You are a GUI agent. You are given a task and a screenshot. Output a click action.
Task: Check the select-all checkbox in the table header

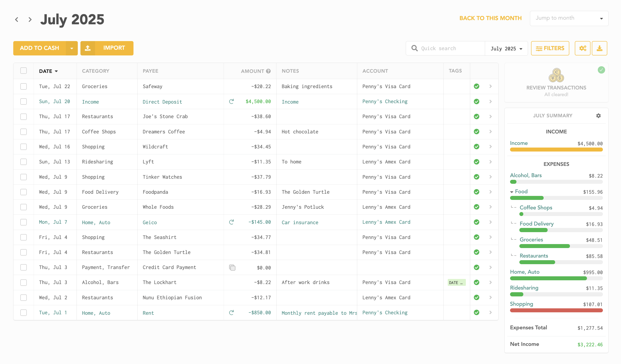pos(23,71)
